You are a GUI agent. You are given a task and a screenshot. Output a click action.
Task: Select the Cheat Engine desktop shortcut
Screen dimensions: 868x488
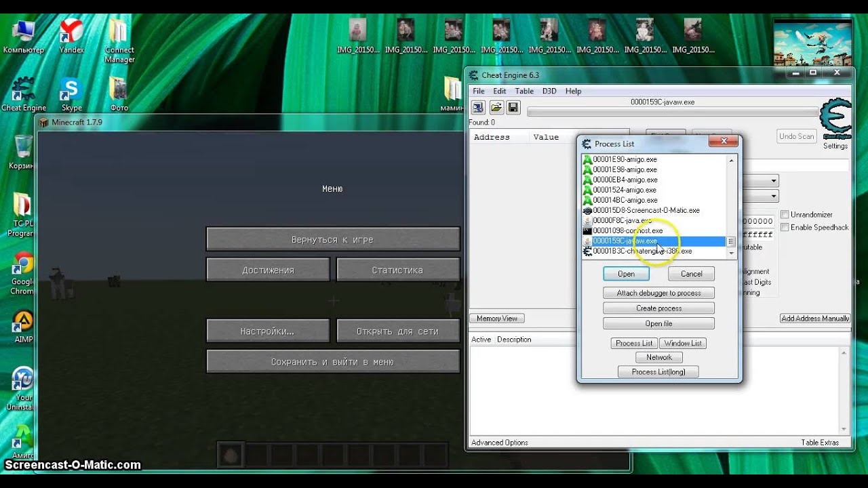[24, 95]
